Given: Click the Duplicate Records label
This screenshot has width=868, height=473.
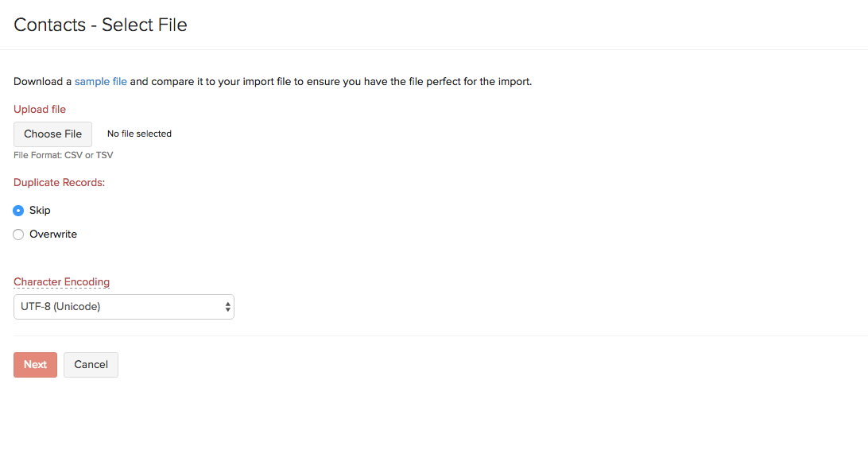Looking at the screenshot, I should pyautogui.click(x=59, y=182).
